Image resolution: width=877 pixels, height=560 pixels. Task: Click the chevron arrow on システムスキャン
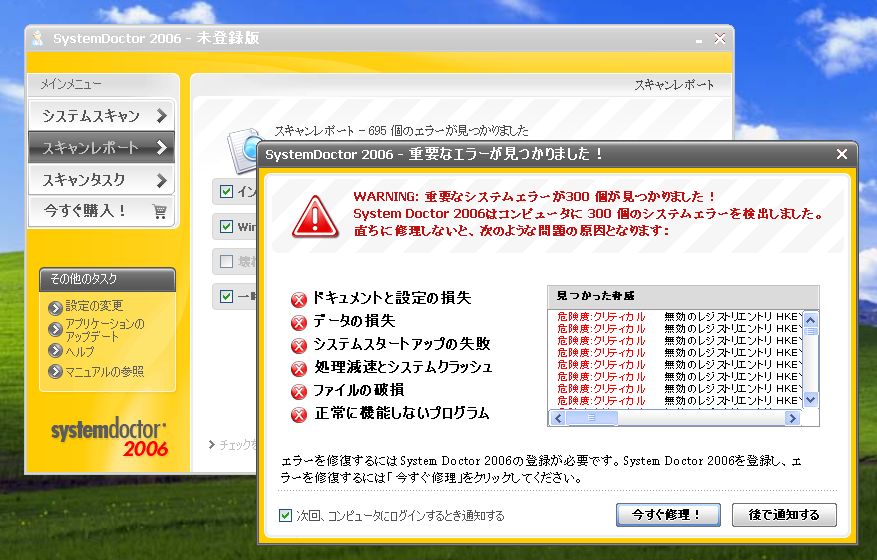162,116
